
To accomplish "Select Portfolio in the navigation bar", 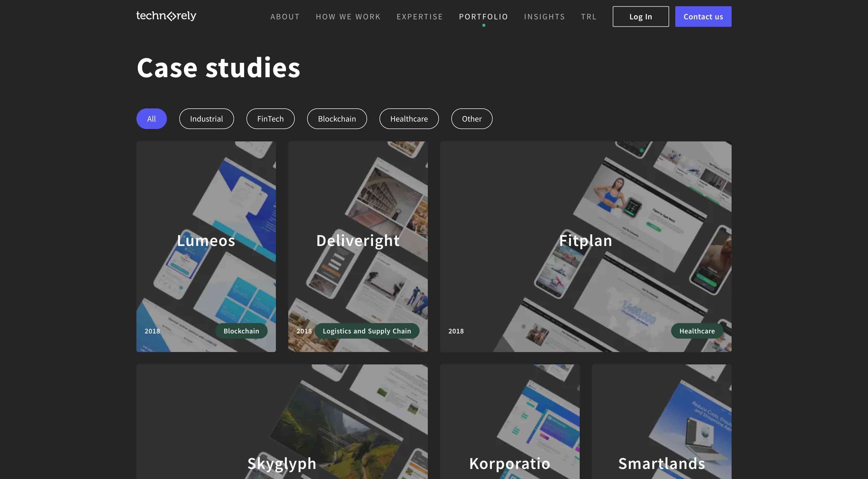I will pyautogui.click(x=483, y=17).
